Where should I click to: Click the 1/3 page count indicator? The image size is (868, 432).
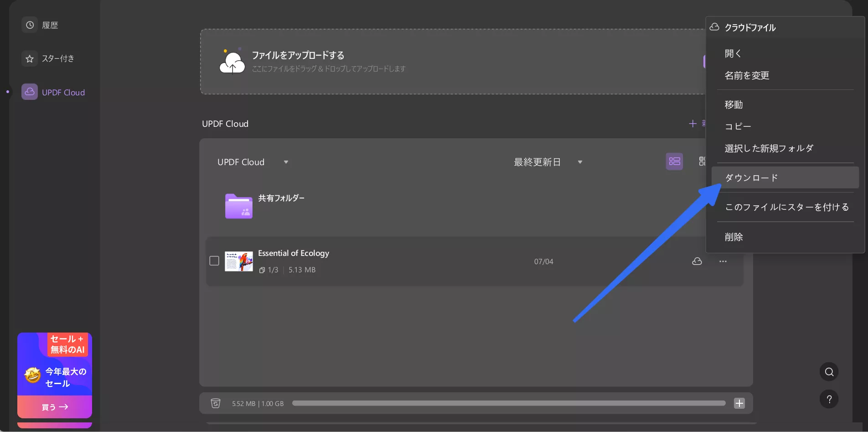coord(269,270)
